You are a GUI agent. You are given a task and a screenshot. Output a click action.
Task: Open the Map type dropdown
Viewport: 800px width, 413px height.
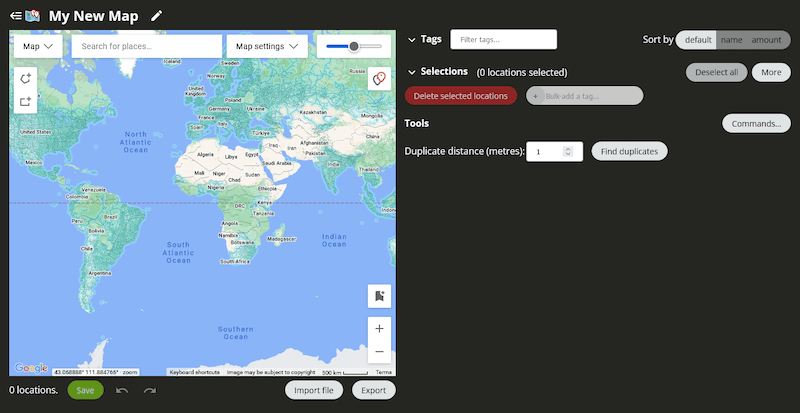click(38, 46)
